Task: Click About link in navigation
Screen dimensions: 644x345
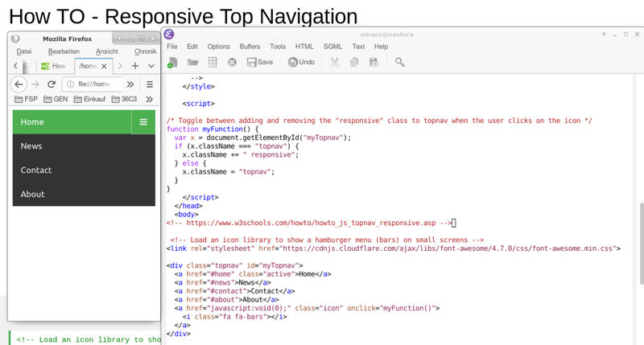Action: [84, 194]
